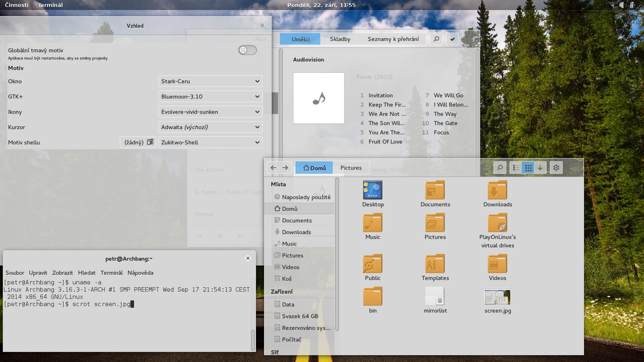Click the checkmark selection button in Music
Viewport: 644px width, 362px height.
coord(453,39)
